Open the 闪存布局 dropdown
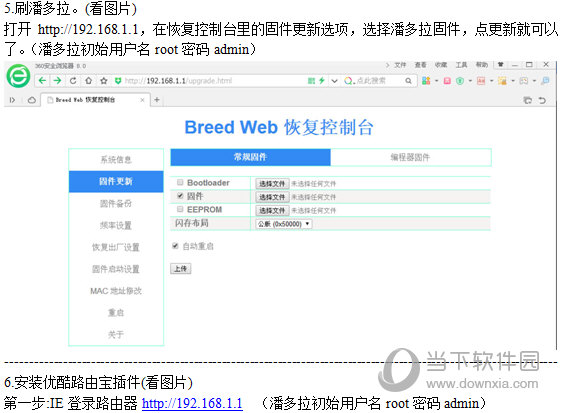The width and height of the screenshot is (563, 413). (284, 224)
